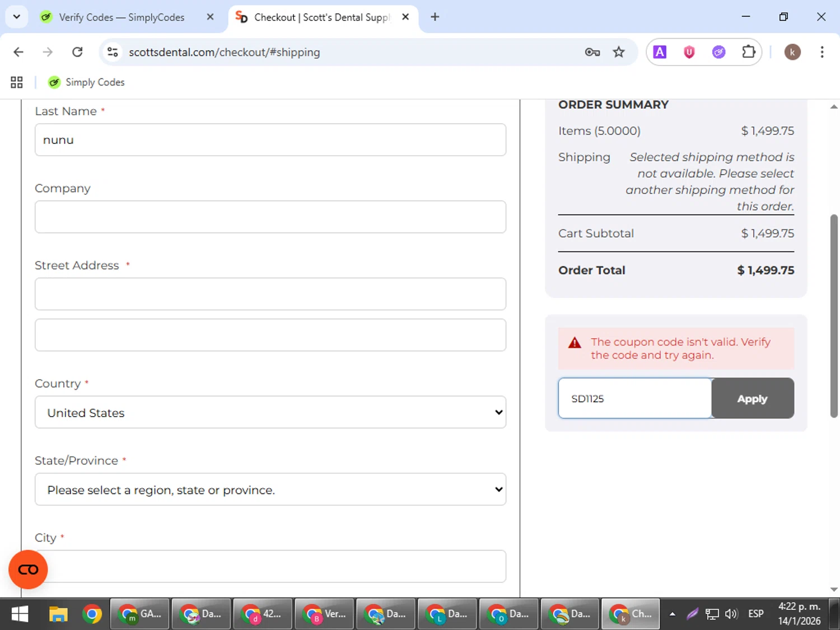Open the volume speaker icon in the tray
Viewport: 840px width, 630px height.
[x=731, y=614]
